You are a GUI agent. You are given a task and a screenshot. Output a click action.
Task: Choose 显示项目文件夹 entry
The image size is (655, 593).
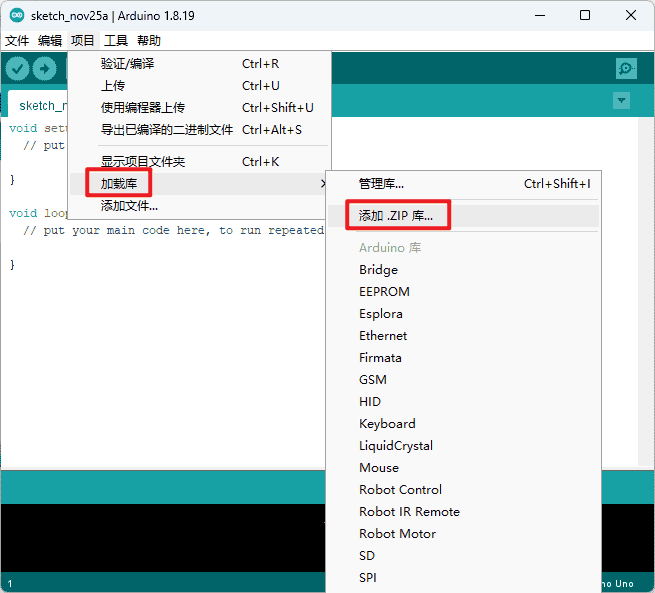(200, 162)
